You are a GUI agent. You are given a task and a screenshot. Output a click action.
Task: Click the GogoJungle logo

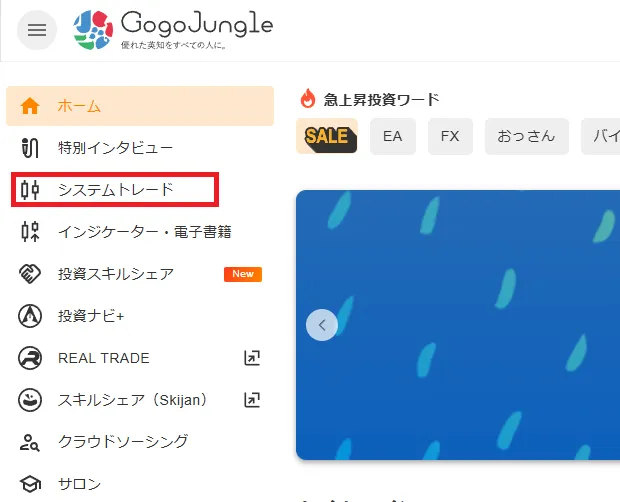[x=173, y=30]
